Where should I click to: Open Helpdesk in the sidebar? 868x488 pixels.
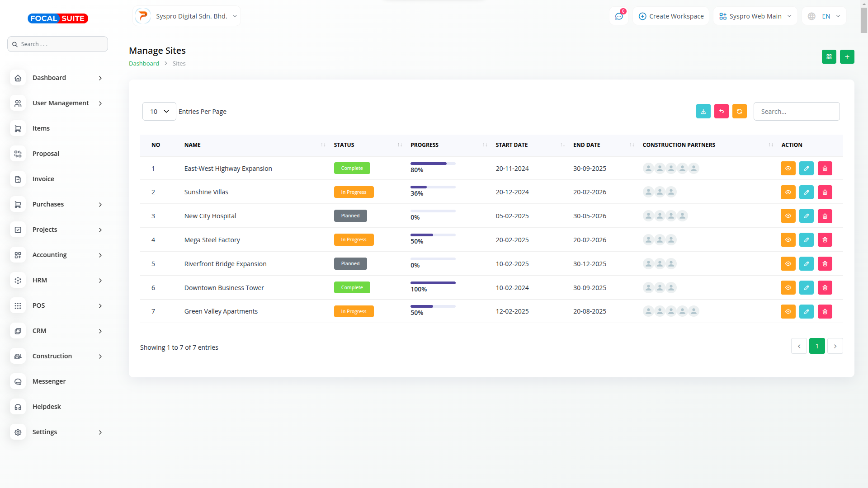point(47,407)
